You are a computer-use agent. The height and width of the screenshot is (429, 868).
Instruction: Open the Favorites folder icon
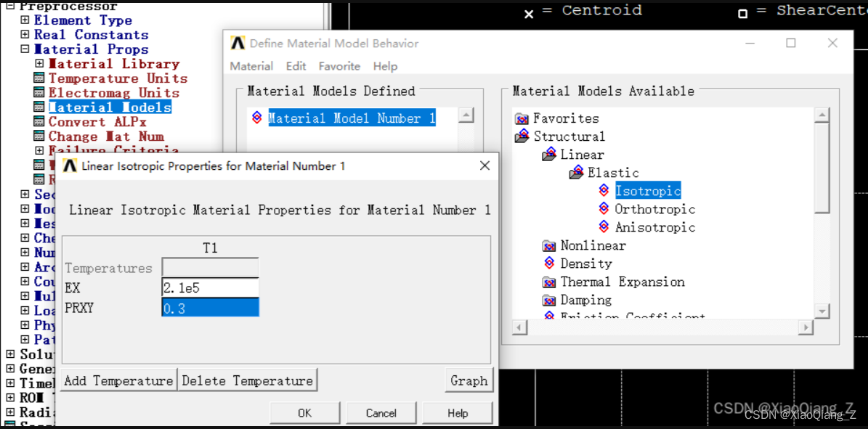pos(522,118)
